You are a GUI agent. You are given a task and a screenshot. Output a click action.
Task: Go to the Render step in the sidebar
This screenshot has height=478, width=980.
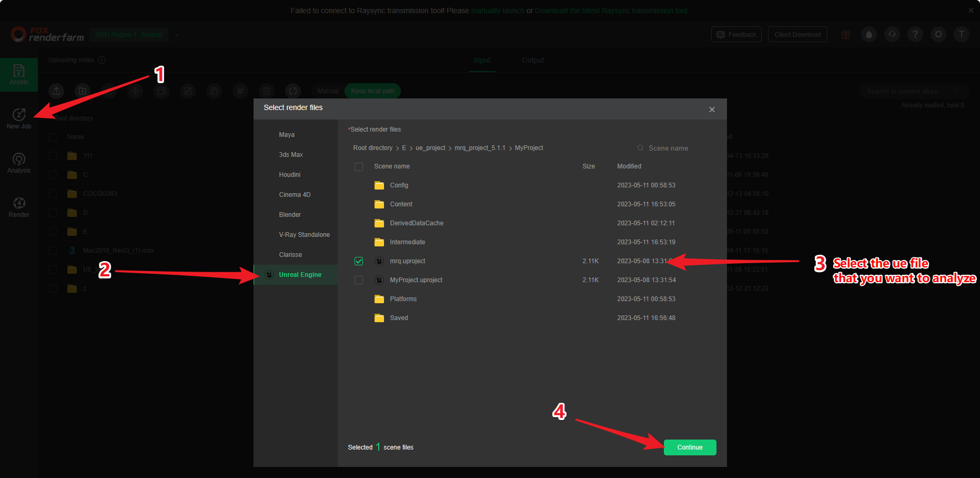(x=19, y=207)
